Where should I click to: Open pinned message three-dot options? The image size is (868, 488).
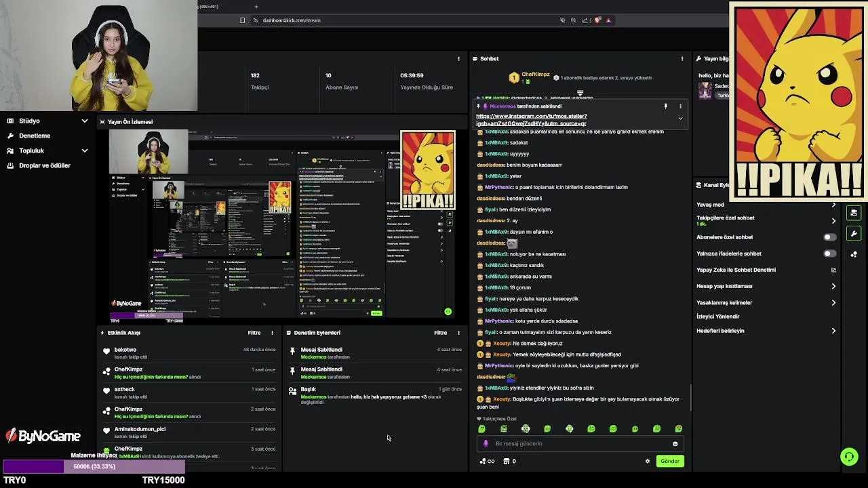pyautogui.click(x=680, y=106)
